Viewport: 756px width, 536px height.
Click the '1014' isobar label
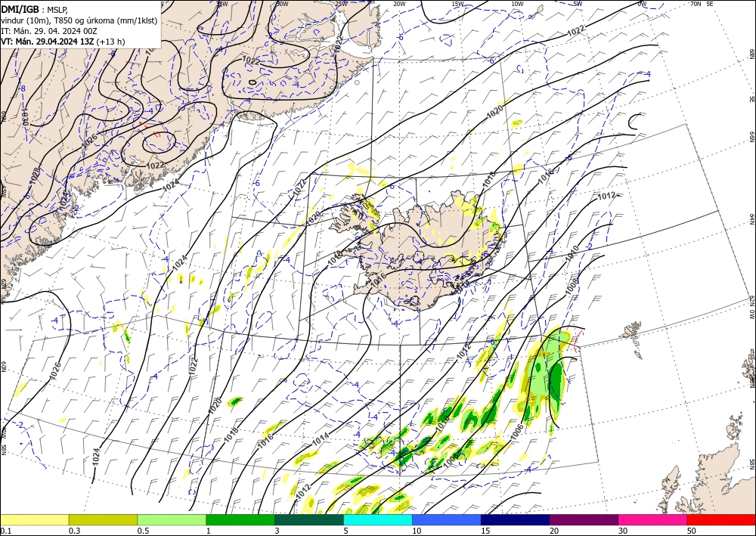pos(321,439)
